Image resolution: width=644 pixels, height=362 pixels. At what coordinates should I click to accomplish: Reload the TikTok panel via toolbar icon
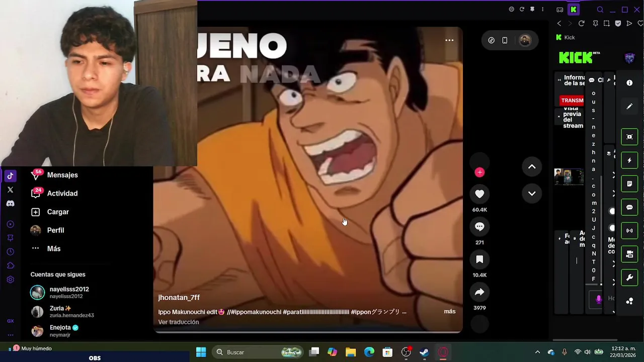[x=522, y=10]
